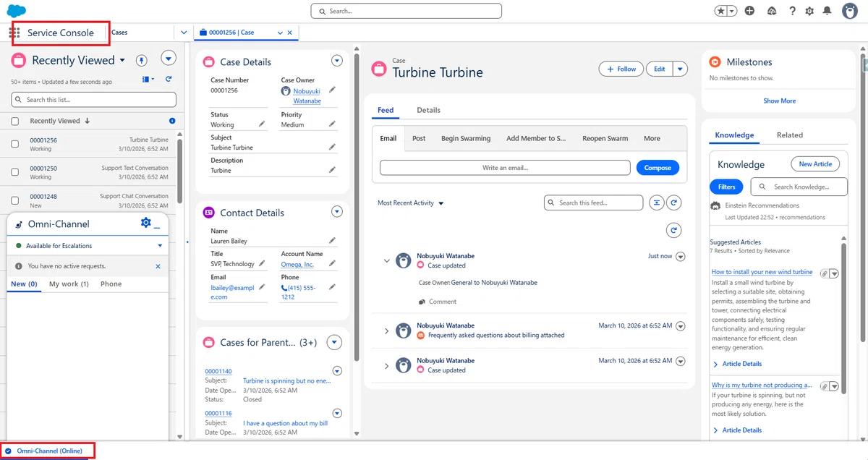Open Contact Details card actions dropdown
The height and width of the screenshot is (460, 868).
coord(336,212)
